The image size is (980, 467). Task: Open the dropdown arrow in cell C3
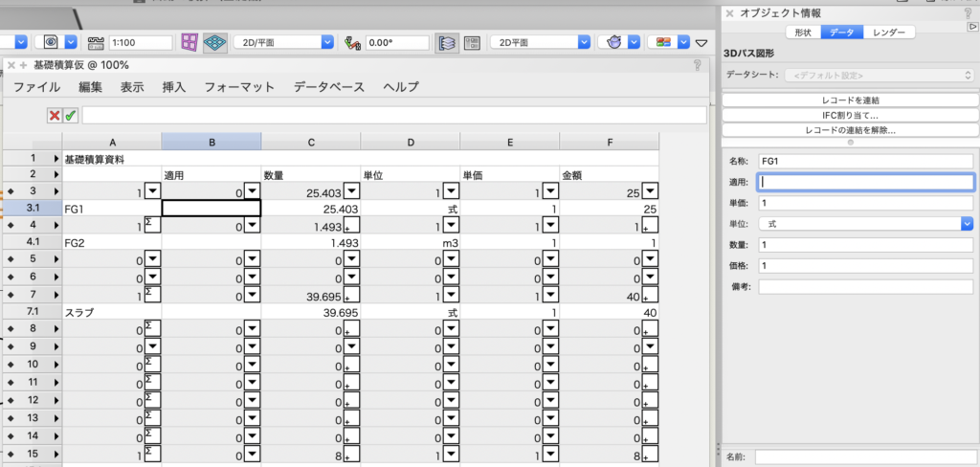351,189
